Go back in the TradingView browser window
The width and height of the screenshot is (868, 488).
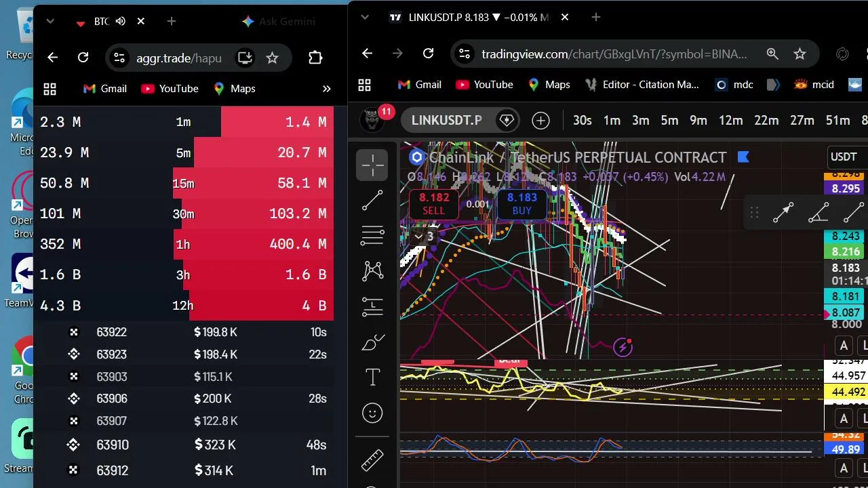pyautogui.click(x=367, y=54)
